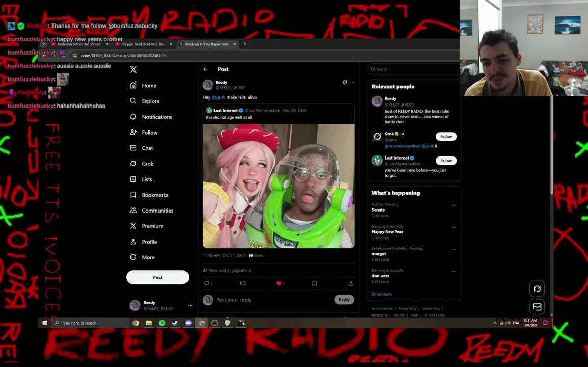Toggle the pink like heart
This screenshot has height=367, width=588.
click(x=279, y=283)
